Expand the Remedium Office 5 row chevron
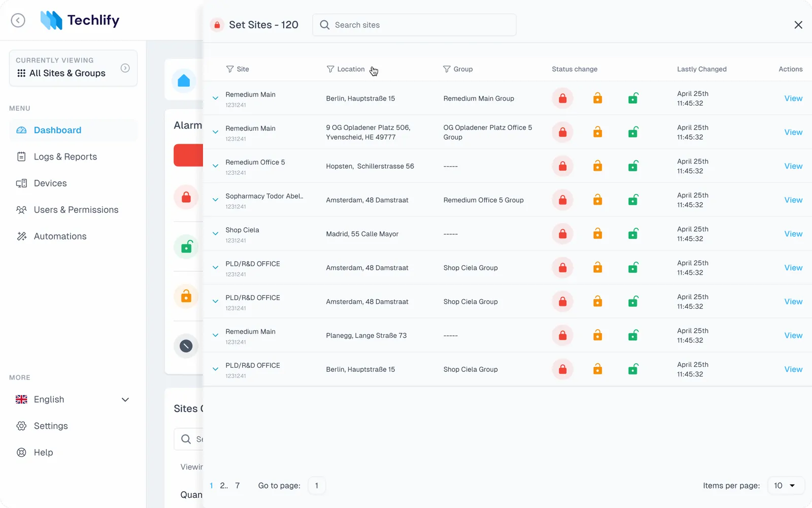812x508 pixels. click(215, 166)
